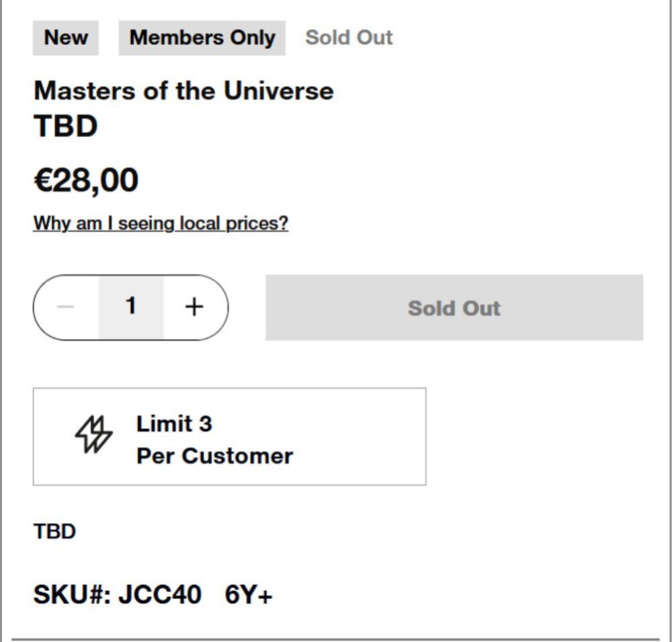Focus the quantity field showing 1
Screen dimensions: 672x642
(131, 307)
